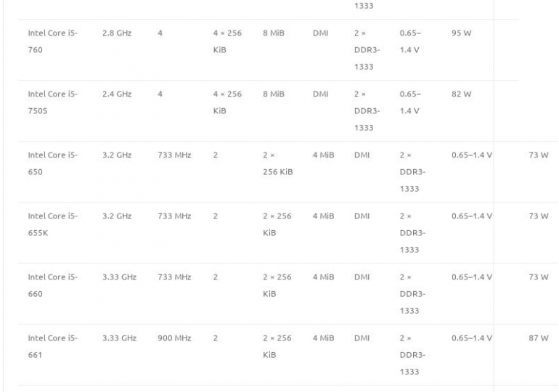Select the 0.65–1.4 V cell for i5-760

click(x=410, y=41)
